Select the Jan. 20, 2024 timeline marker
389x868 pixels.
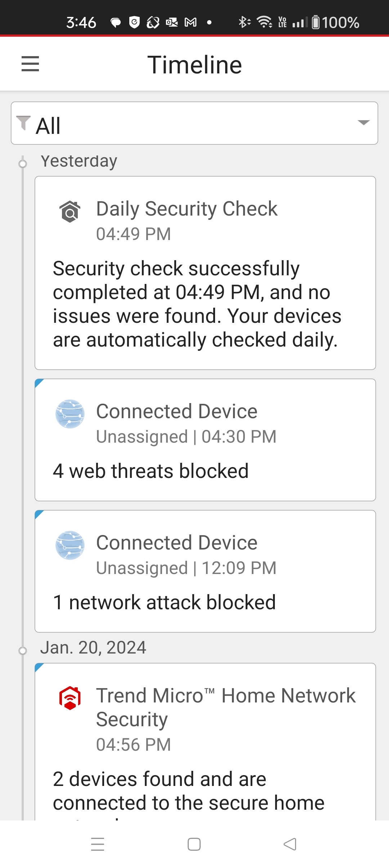point(23,651)
